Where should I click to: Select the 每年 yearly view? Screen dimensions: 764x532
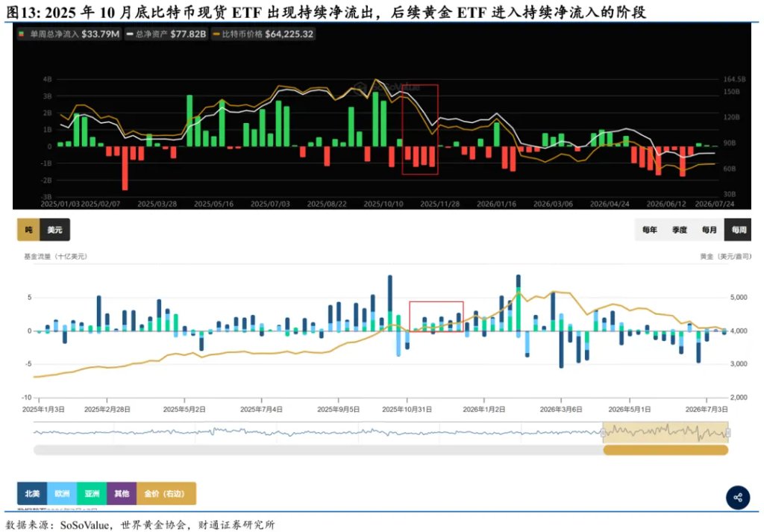tap(650, 230)
